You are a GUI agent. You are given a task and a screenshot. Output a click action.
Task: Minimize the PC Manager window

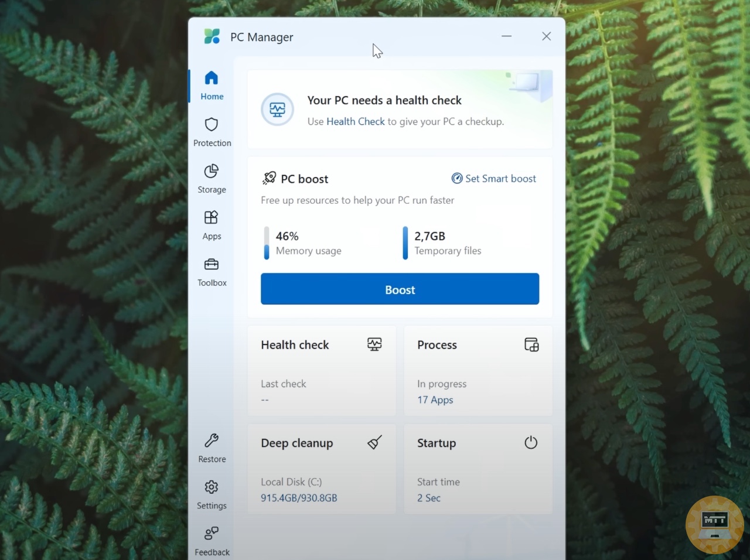507,36
